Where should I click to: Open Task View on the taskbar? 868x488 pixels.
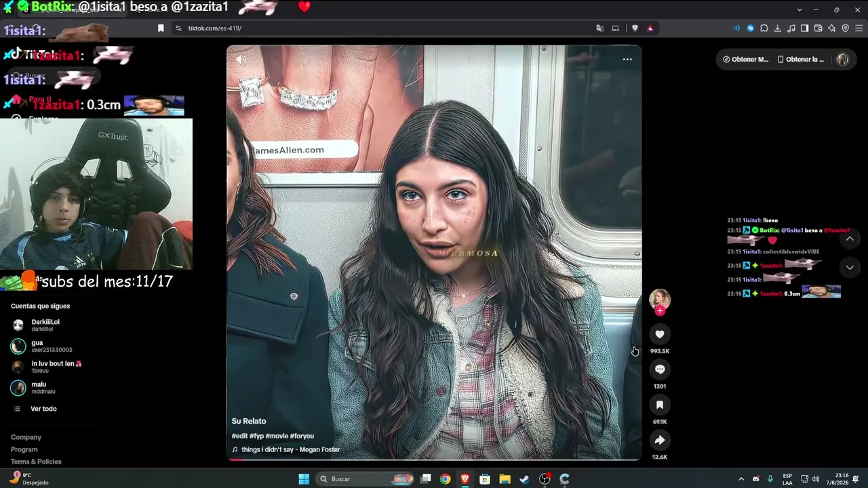point(426,479)
